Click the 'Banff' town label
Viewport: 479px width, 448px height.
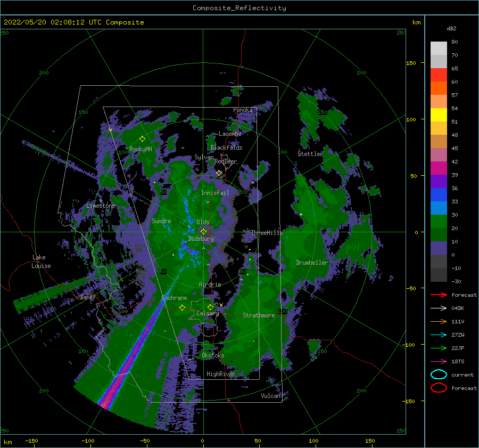pos(88,297)
